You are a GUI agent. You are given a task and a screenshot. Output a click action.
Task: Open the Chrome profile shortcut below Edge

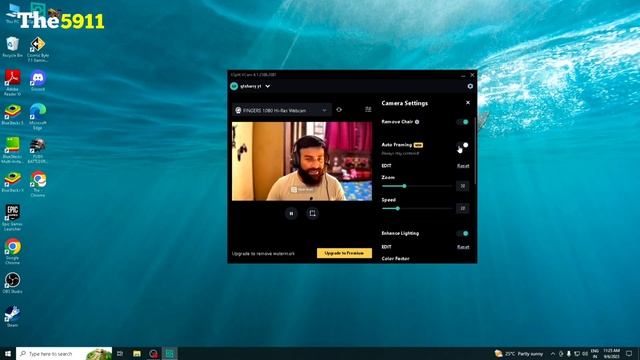click(38, 184)
